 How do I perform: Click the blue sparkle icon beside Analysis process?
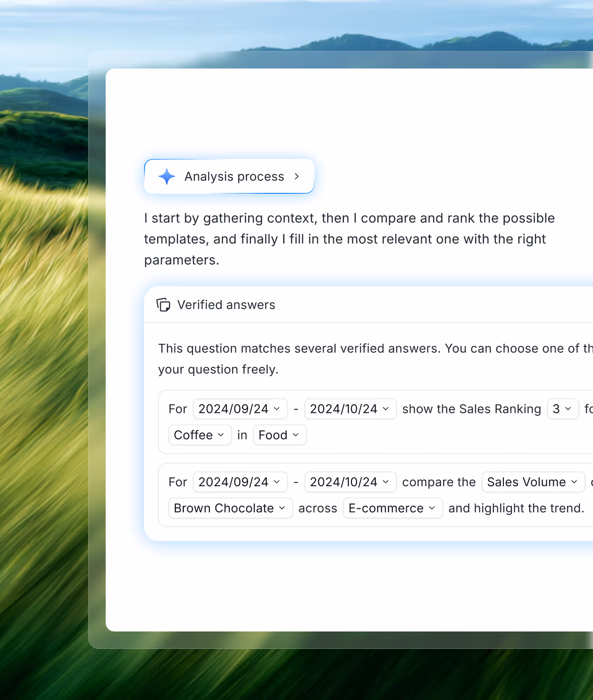point(166,177)
